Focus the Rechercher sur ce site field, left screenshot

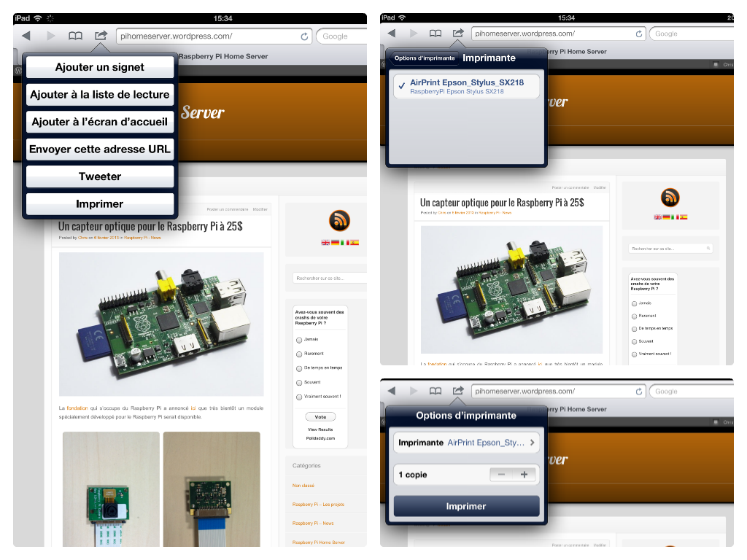pos(330,278)
